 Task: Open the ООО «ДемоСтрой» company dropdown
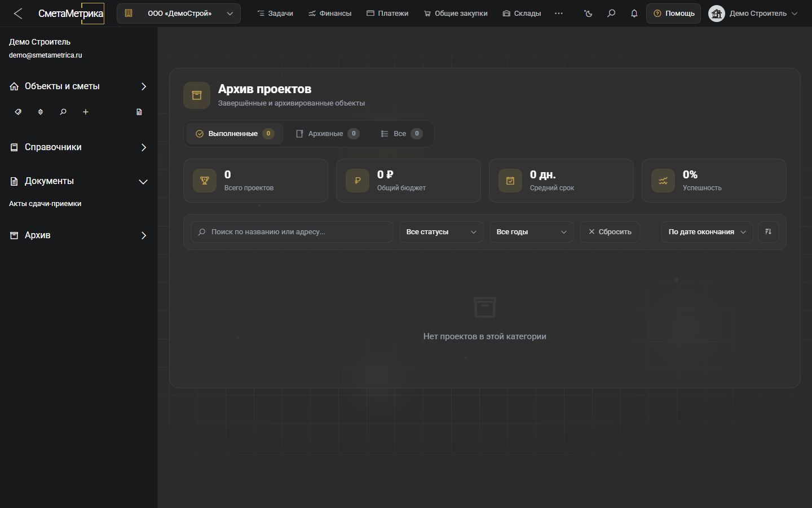click(x=179, y=14)
